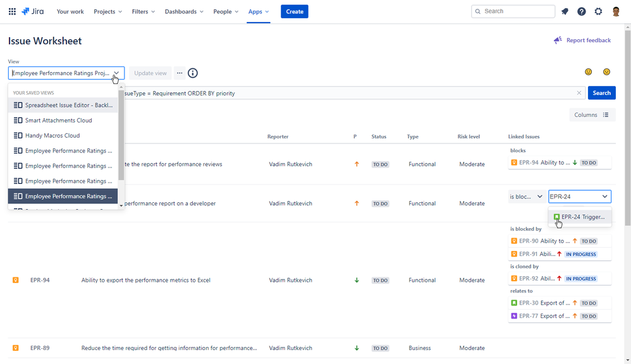This screenshot has width=631, height=364.
Task: Click the megaphone Report feedback icon
Action: click(558, 40)
